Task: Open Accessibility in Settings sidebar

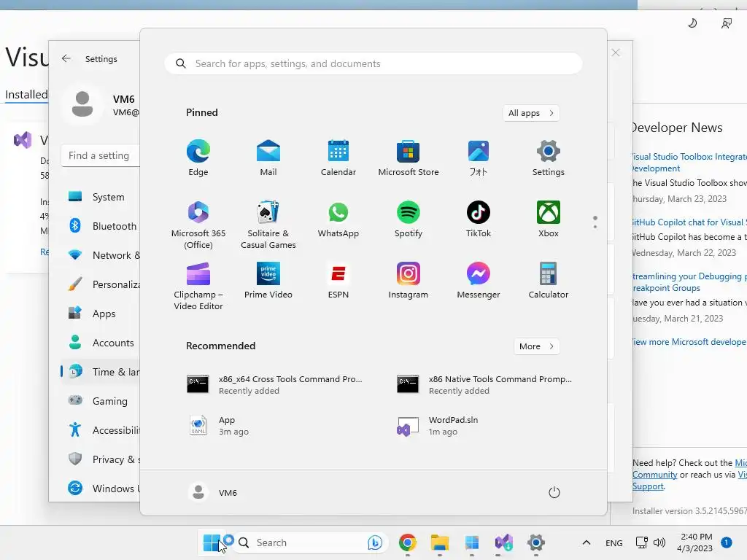Action: [100, 430]
